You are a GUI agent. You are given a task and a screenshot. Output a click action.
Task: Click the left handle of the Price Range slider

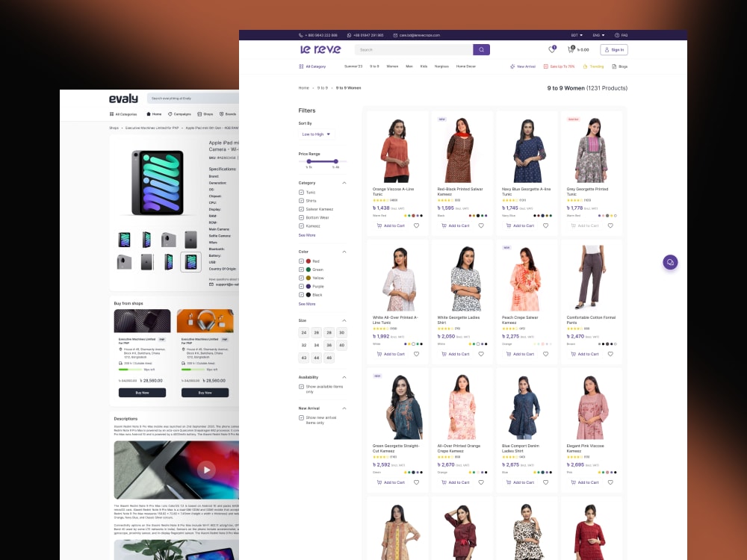pyautogui.click(x=309, y=161)
